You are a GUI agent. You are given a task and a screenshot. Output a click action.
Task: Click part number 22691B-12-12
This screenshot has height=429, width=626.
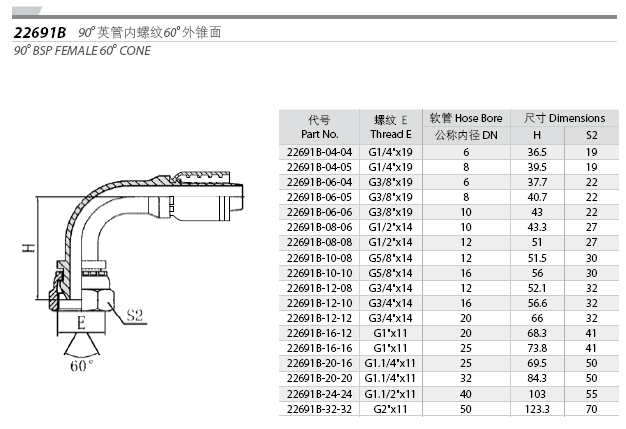tap(319, 318)
